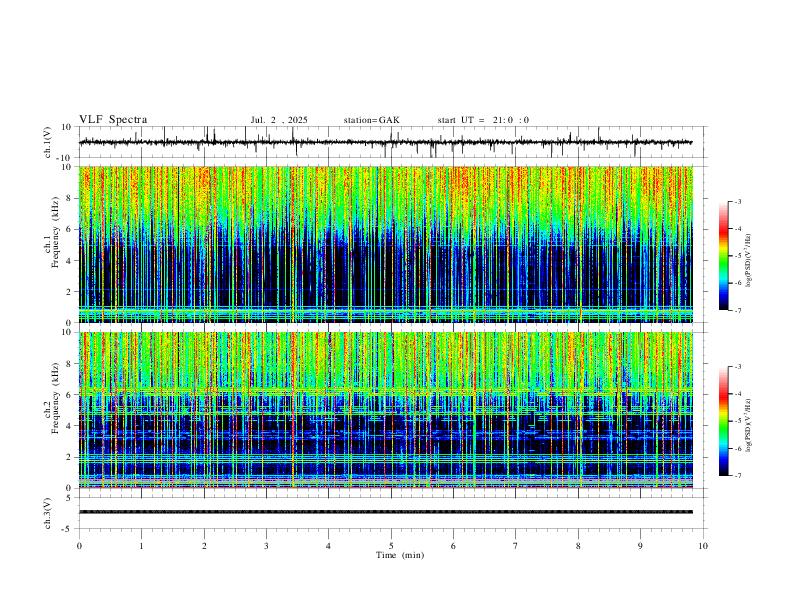Click the "VLF Spectra" plot title
The width and height of the screenshot is (792, 612).
113,120
